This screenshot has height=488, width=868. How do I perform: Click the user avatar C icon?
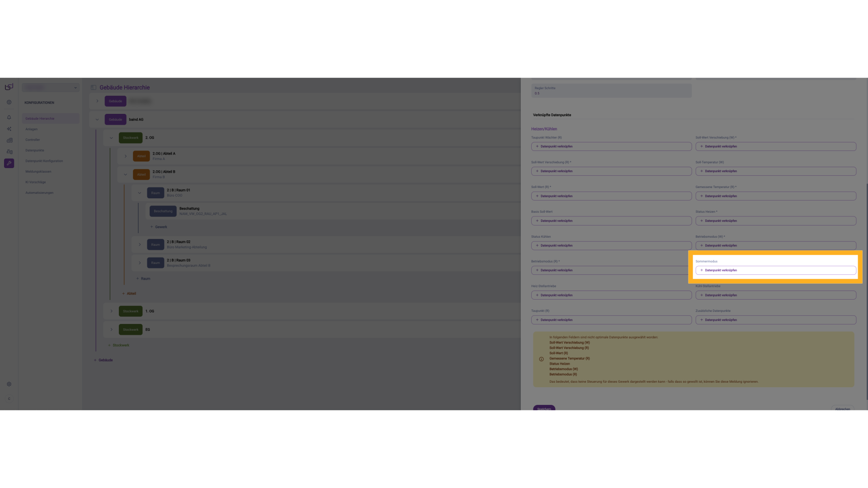click(x=9, y=399)
